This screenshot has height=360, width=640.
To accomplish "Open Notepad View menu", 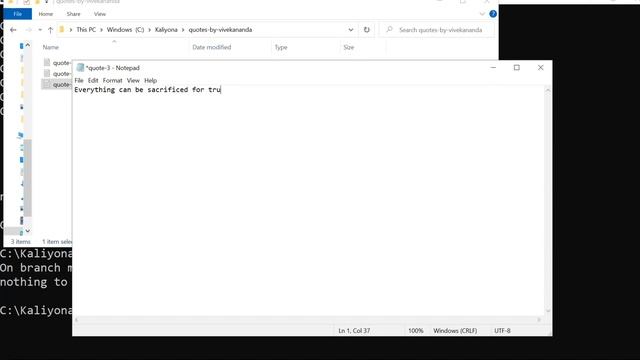I will tap(133, 80).
